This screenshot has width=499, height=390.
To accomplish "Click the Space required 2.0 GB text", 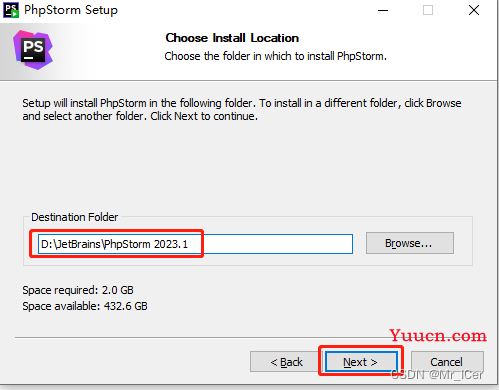I will 78,290.
